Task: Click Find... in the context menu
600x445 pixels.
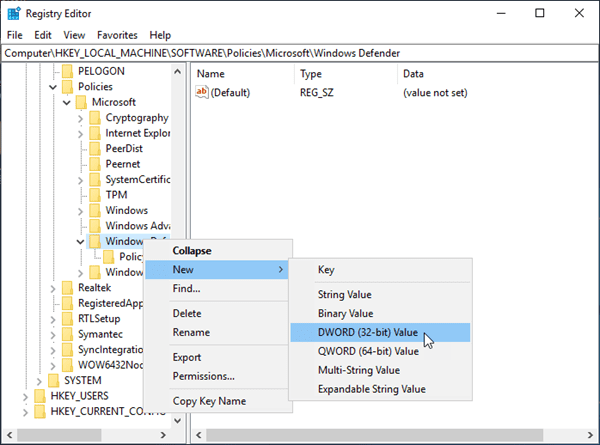Action: pyautogui.click(x=217, y=289)
